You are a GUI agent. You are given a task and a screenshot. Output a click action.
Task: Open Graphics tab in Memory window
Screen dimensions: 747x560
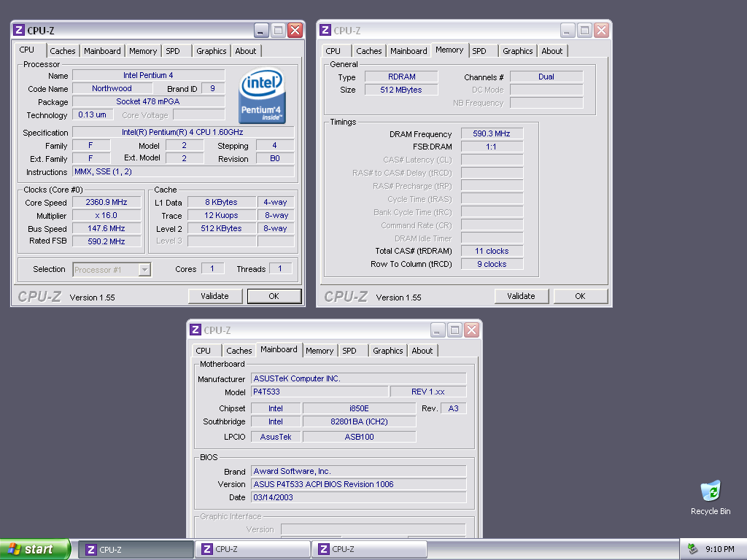point(517,51)
